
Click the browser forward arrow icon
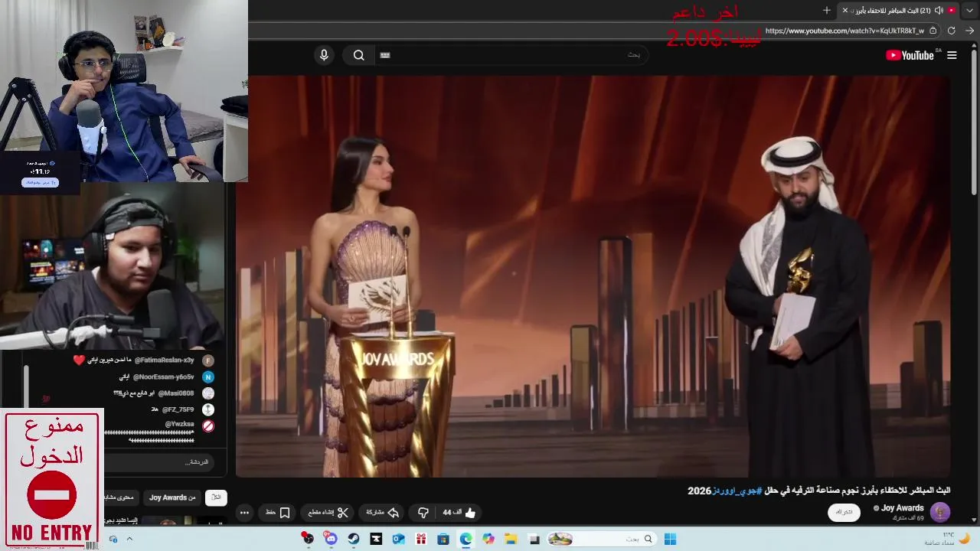point(970,31)
